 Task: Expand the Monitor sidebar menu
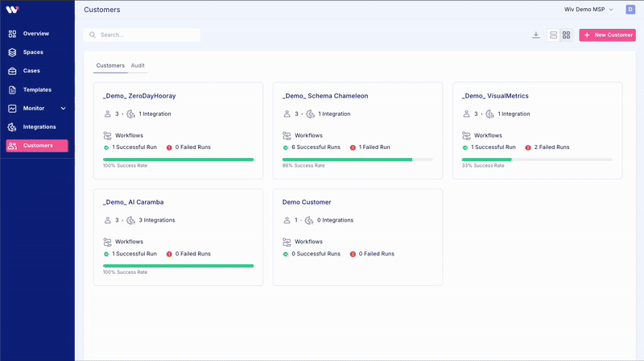(63, 108)
